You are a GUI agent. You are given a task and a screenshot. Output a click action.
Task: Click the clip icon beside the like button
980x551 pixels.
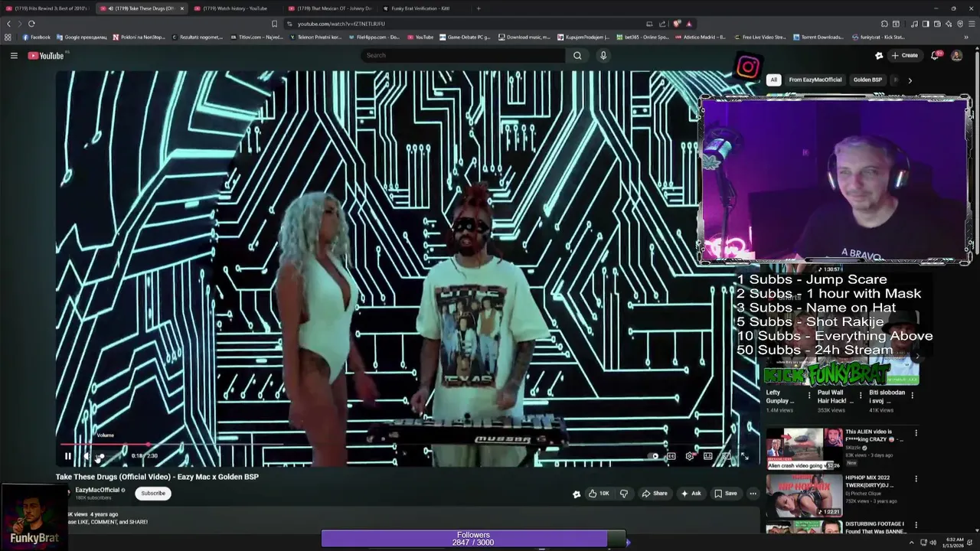577,494
